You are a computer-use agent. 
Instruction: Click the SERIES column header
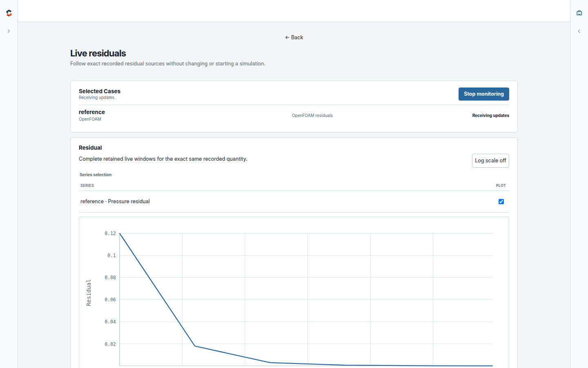tap(87, 186)
